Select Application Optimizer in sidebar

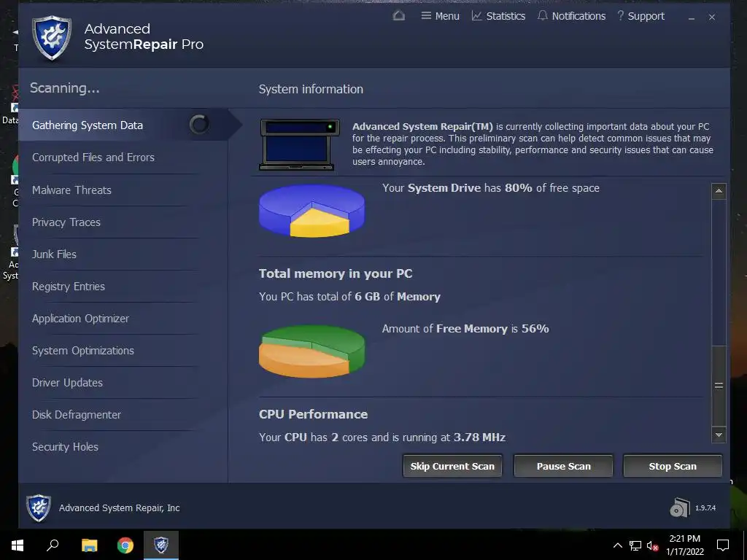[80, 319]
